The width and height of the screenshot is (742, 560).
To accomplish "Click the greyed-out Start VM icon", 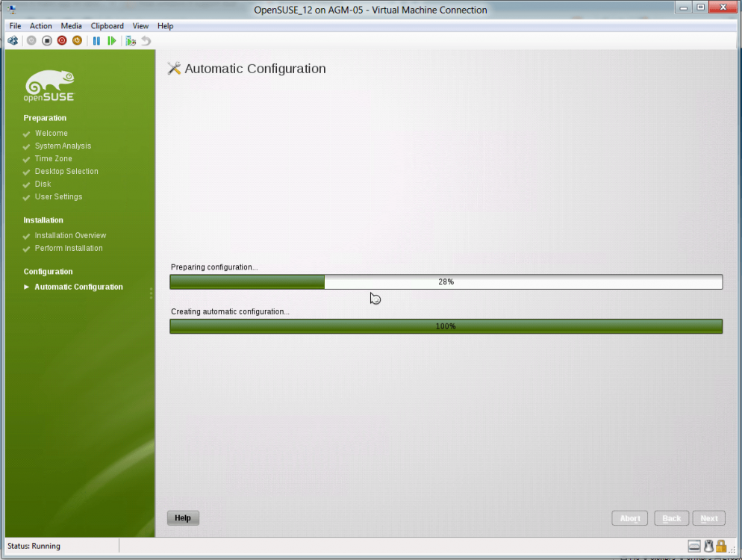I will [31, 40].
